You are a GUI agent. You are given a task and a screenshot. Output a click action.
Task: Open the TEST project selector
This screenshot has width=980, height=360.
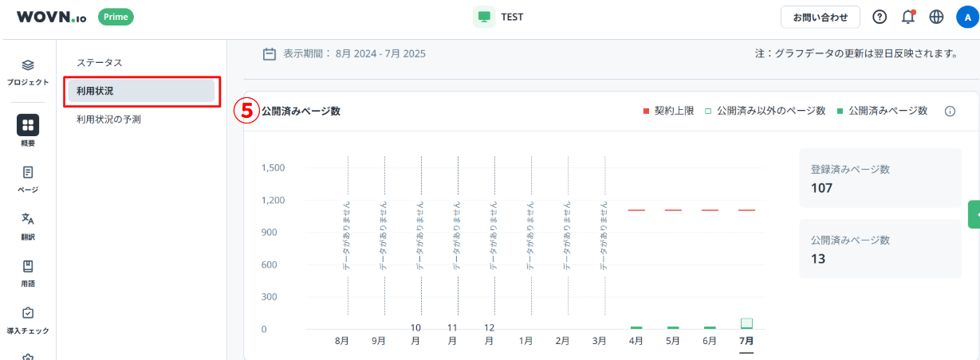[x=499, y=17]
